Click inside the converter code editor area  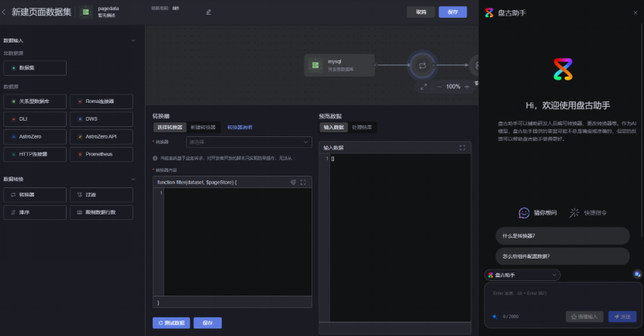click(x=238, y=242)
